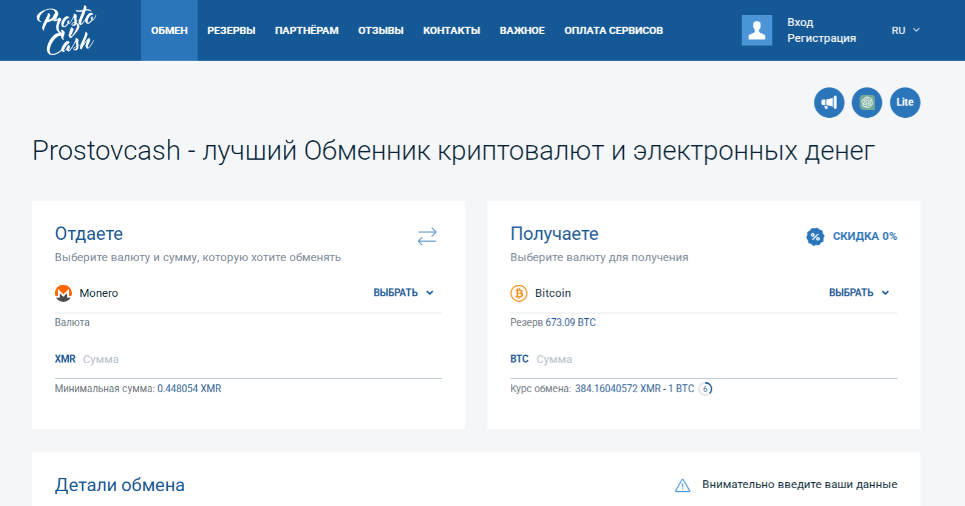The height and width of the screenshot is (506, 965).
Task: Open ВЫБРАТЬ dropdown for Monero
Action: pos(404,293)
